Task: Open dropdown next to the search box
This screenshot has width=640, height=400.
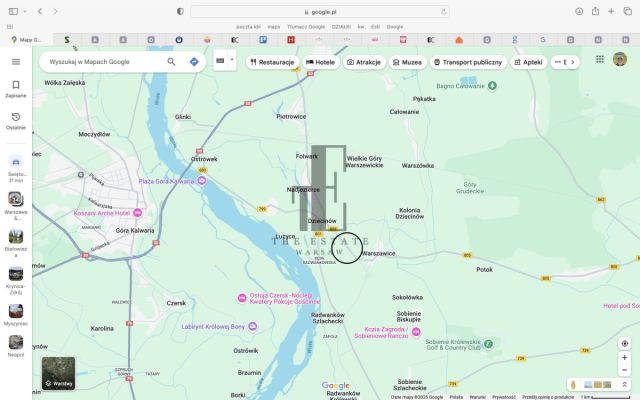Action: click(x=232, y=60)
